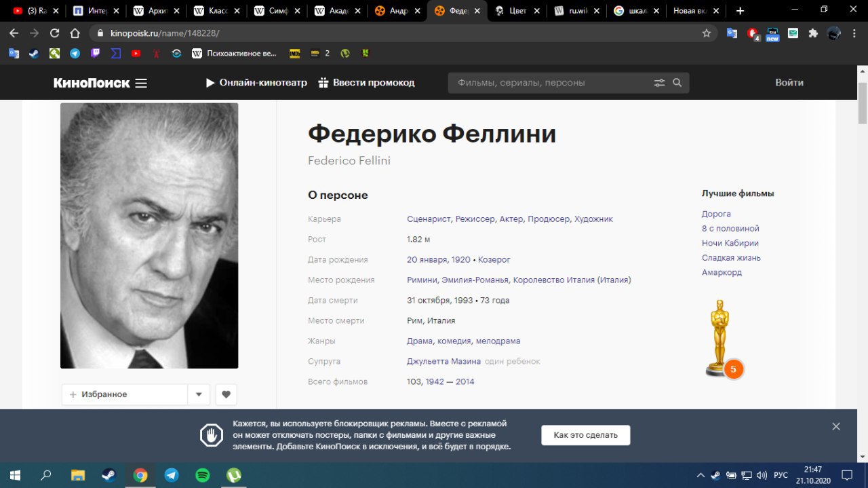The width and height of the screenshot is (868, 488).
Task: Open Chrome's three-dot menu
Action: tap(856, 33)
